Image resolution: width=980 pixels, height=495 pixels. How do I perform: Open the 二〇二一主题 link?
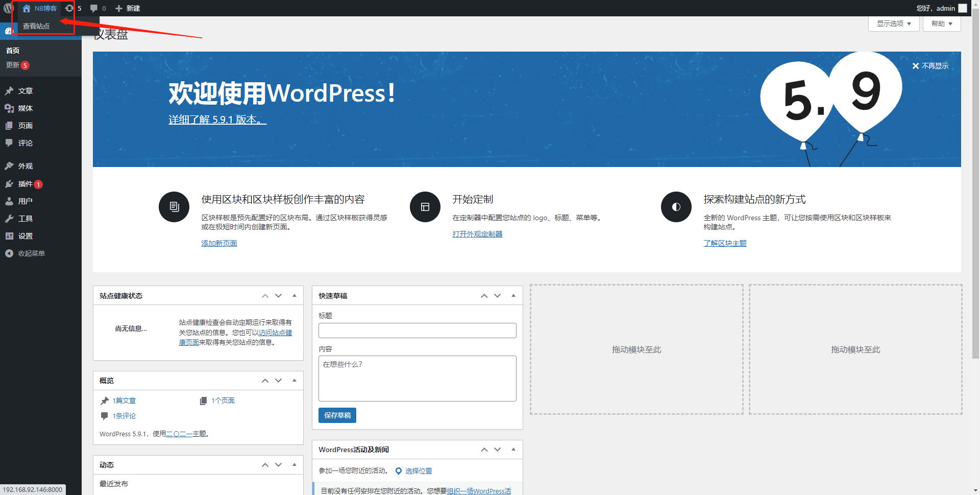[186, 434]
